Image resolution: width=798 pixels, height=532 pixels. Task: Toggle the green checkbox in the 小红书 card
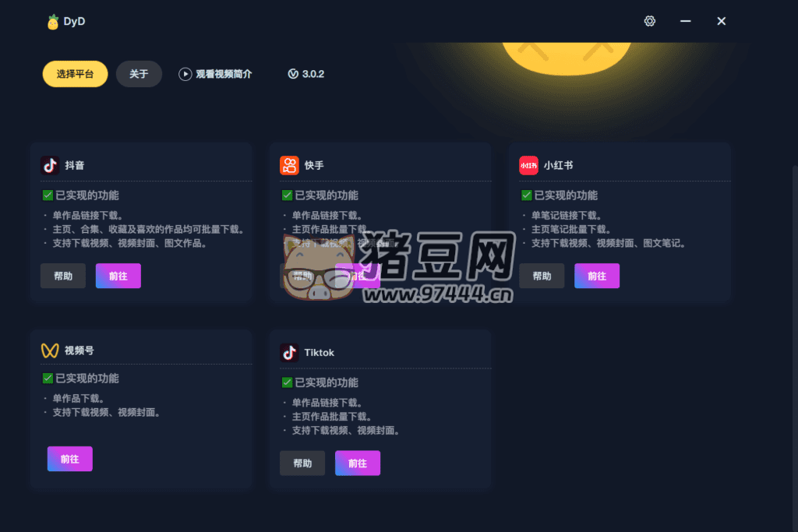tap(526, 196)
